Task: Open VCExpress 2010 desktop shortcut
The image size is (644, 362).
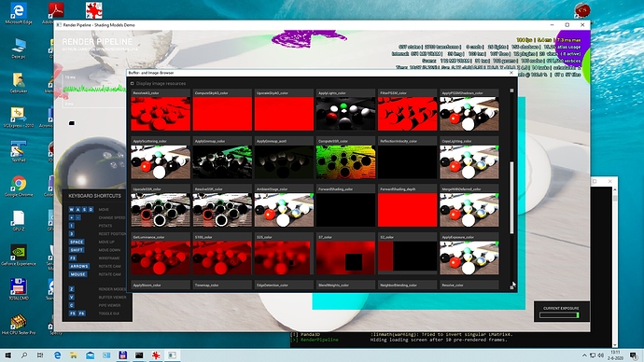Action: click(x=19, y=118)
